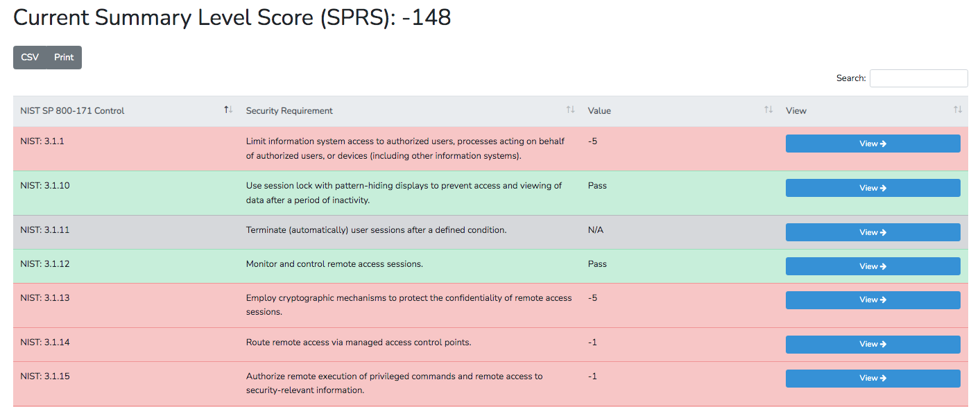Screen dimensions: 980x407
Task: Open View for NIST 3.1.1
Action: click(872, 144)
